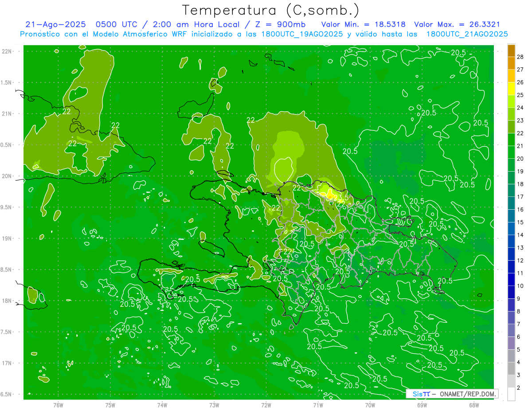The width and height of the screenshot is (532, 411).
Task: Click the "Valor Max. = 26.3321" text
Action: point(457,24)
